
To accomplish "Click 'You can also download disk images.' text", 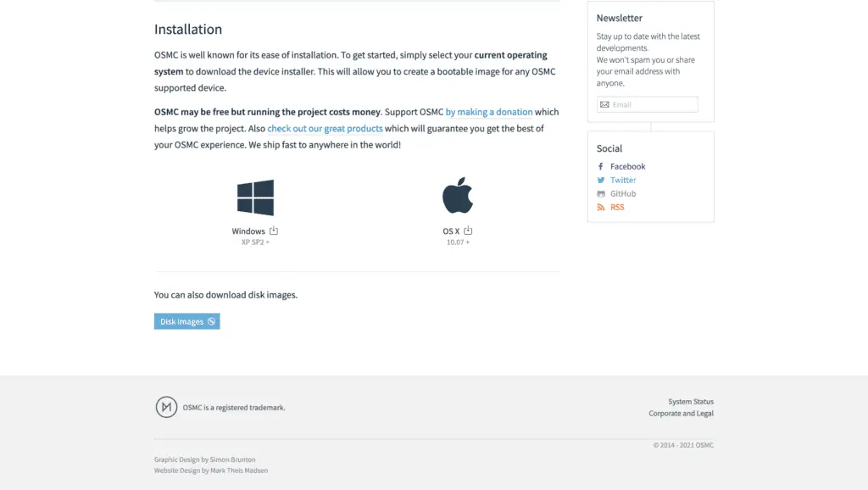I will pyautogui.click(x=225, y=294).
